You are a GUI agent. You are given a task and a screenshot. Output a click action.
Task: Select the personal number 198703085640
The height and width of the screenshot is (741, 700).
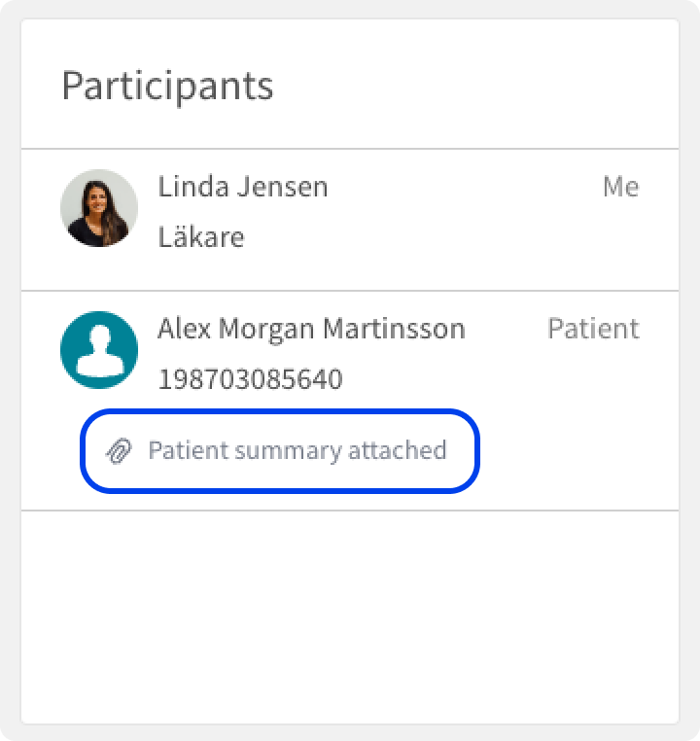coord(250,379)
